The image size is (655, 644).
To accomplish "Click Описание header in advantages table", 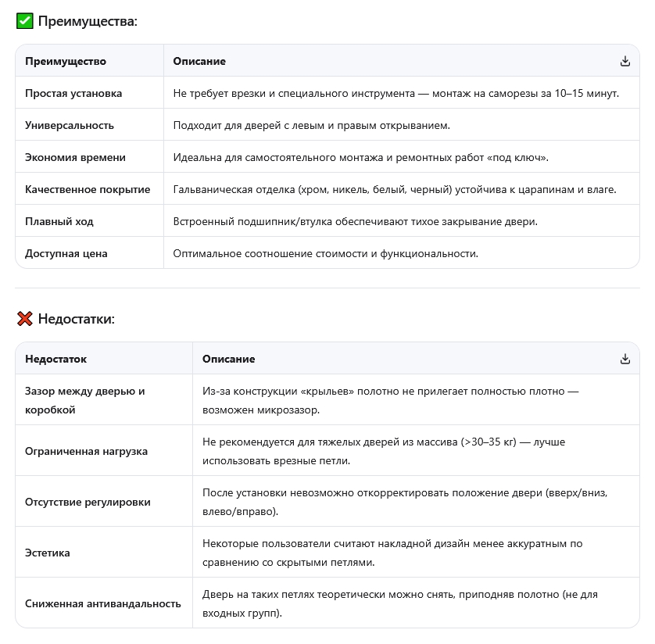I will click(x=199, y=61).
